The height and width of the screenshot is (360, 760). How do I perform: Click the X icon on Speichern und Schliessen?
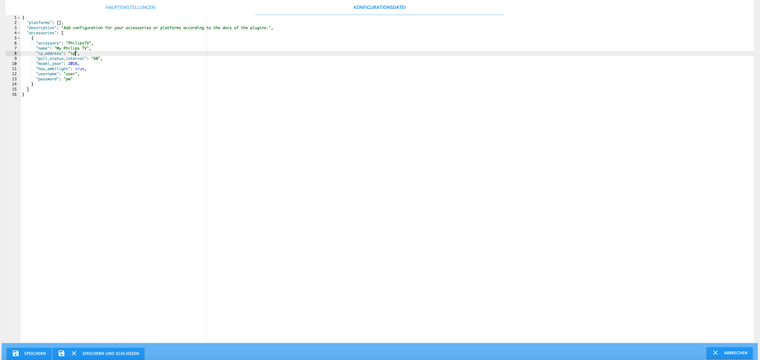74,353
